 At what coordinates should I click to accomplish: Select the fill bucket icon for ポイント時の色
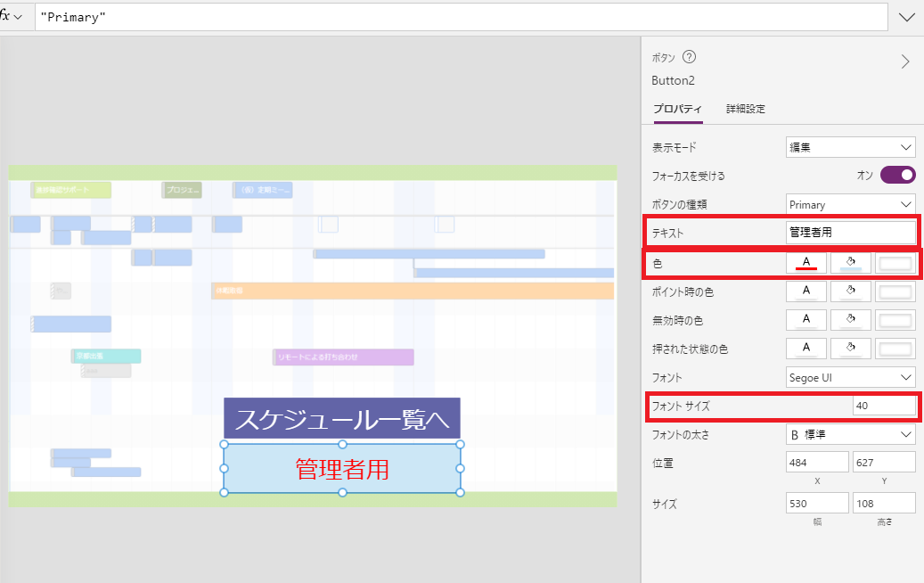tap(849, 291)
